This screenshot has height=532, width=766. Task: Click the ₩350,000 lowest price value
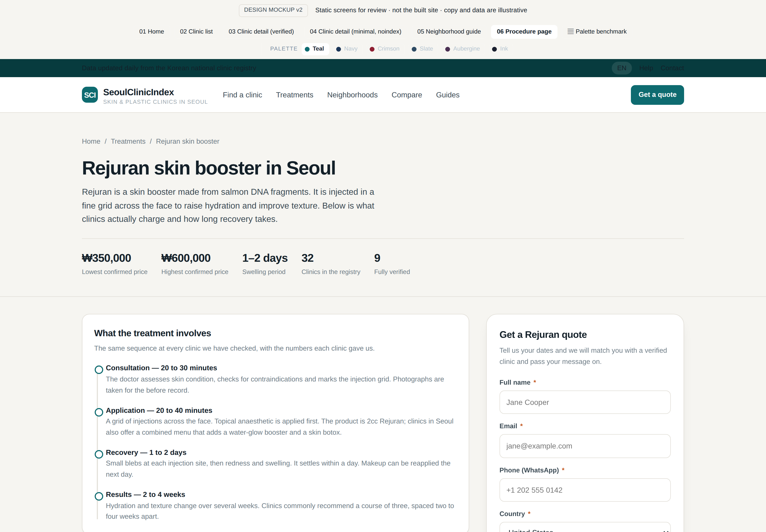click(106, 258)
